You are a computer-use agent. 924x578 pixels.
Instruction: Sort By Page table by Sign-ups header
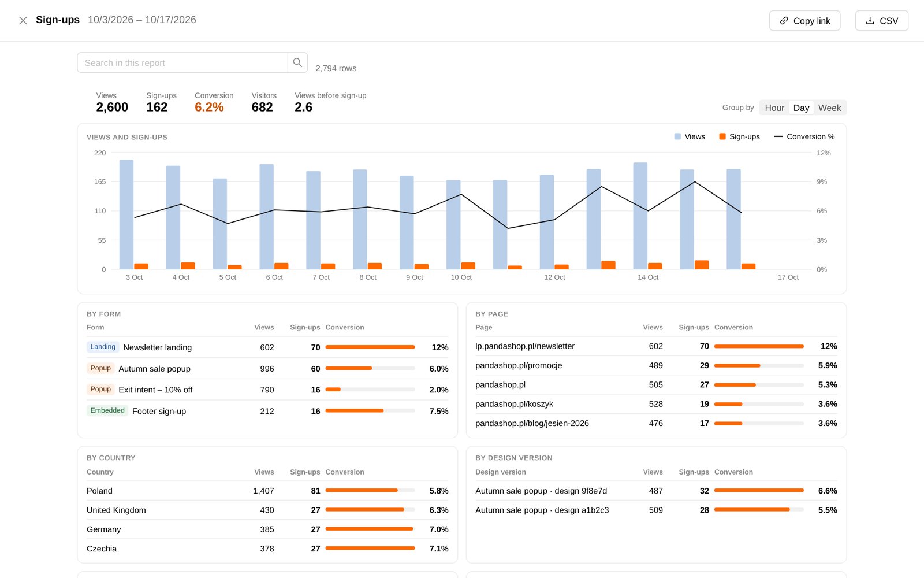click(x=694, y=327)
